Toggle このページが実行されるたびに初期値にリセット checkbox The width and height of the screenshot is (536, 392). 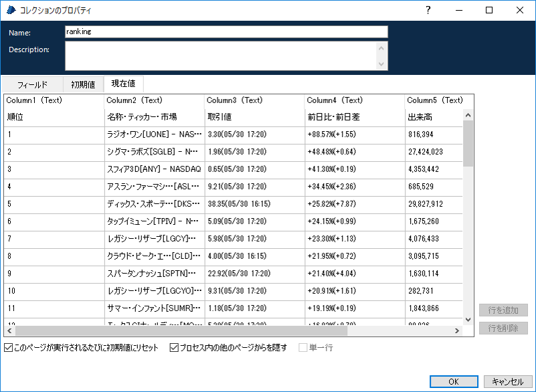8,348
